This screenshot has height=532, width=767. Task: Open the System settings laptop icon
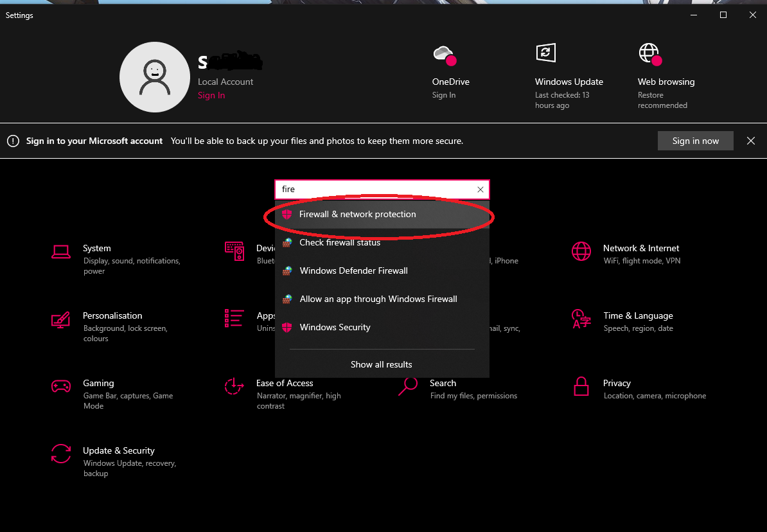point(60,252)
